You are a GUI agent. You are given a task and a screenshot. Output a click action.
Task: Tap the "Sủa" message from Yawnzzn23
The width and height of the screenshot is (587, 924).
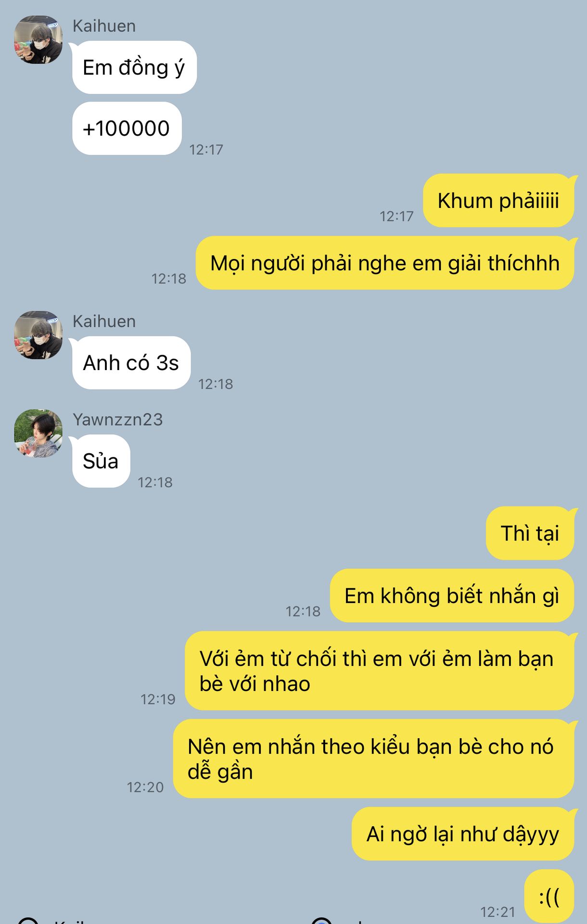tap(101, 461)
